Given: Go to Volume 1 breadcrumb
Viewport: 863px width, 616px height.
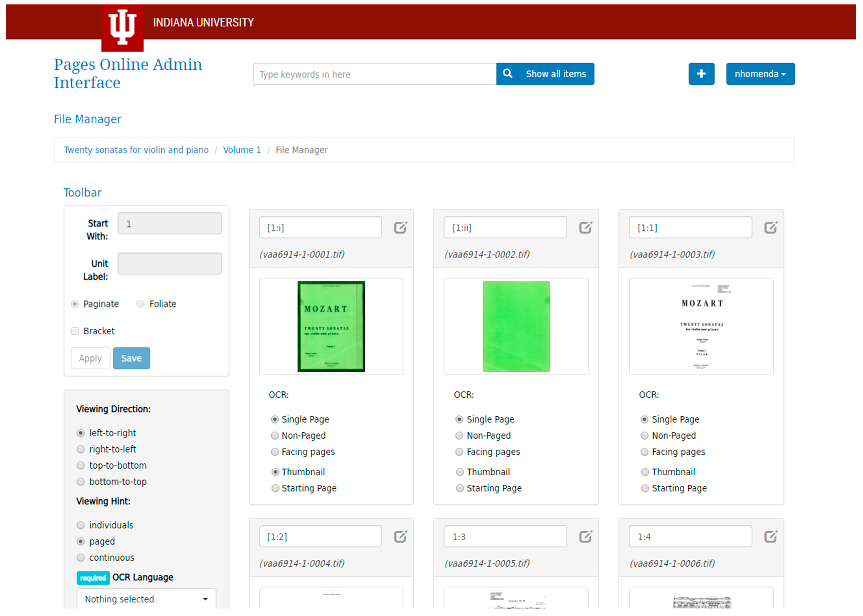Looking at the screenshot, I should tap(242, 150).
